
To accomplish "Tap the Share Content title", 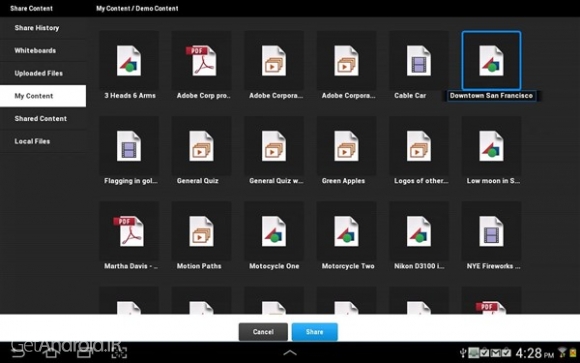I will click(x=31, y=8).
